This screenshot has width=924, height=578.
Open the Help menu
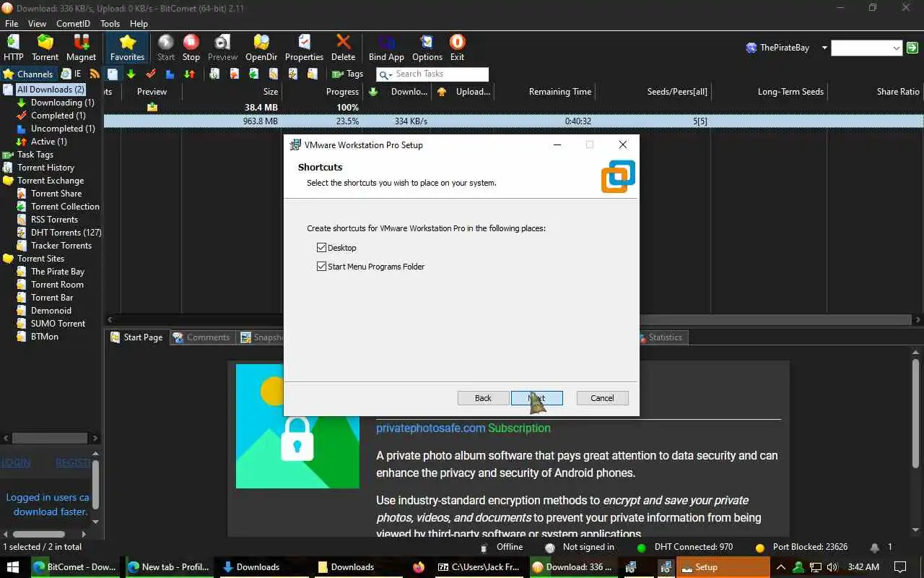pyautogui.click(x=139, y=24)
